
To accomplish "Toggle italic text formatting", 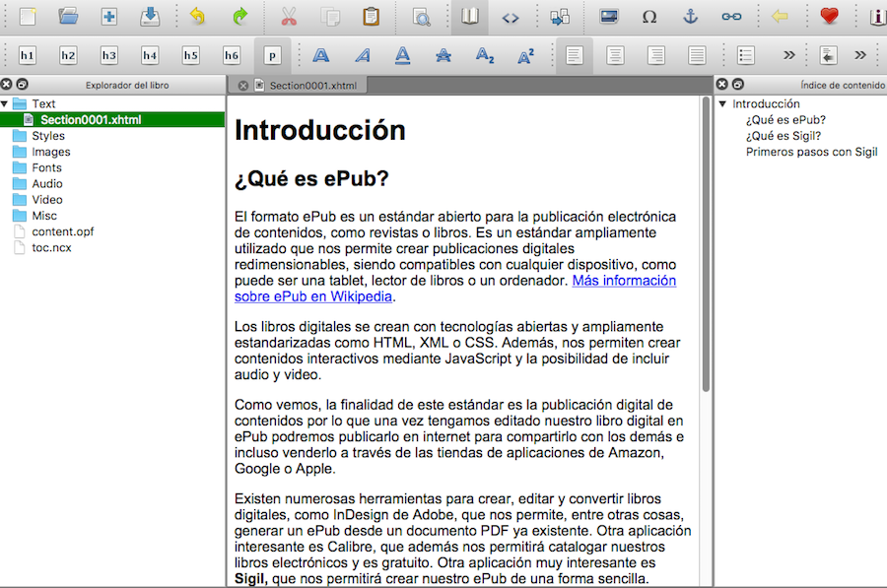I will [x=363, y=55].
